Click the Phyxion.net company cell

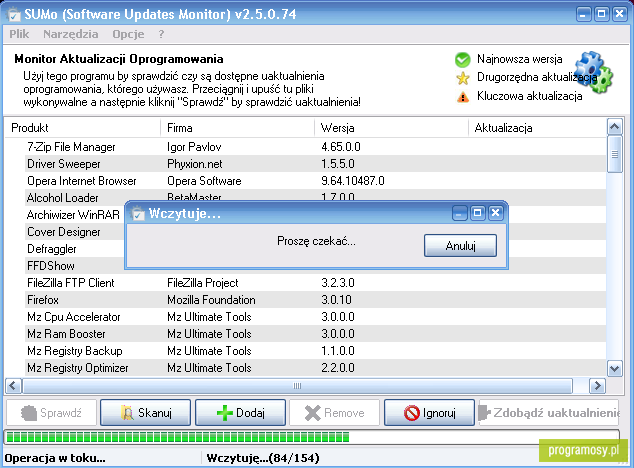pos(194,164)
